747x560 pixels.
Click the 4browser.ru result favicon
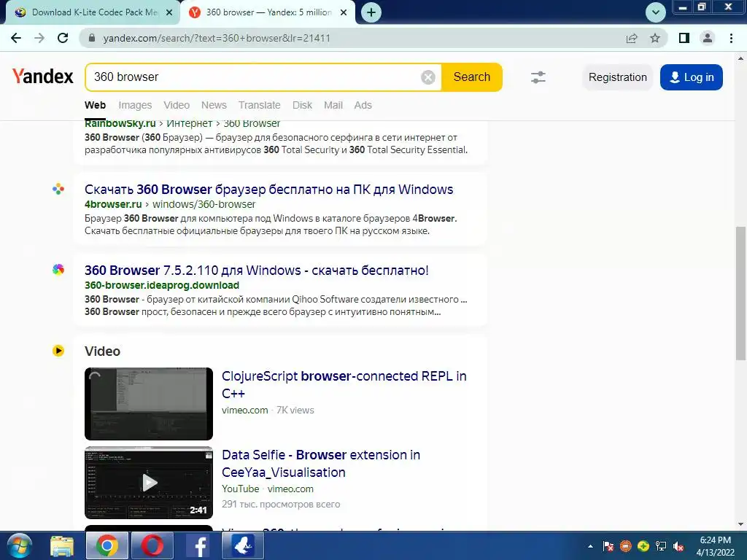coord(58,190)
